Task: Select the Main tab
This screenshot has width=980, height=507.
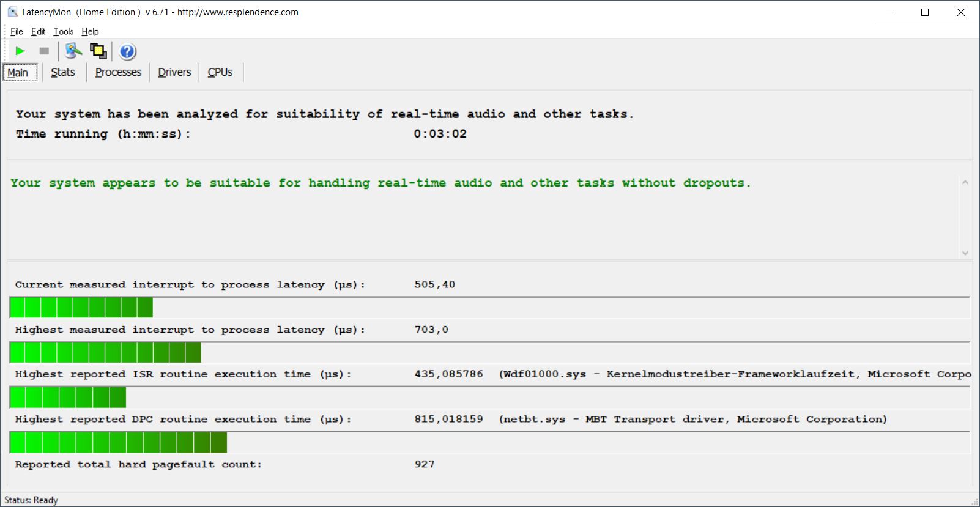Action: tap(18, 73)
